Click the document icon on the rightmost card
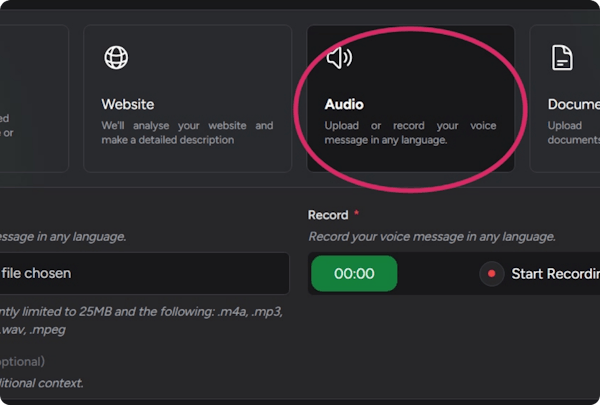600x405 pixels. tap(563, 58)
